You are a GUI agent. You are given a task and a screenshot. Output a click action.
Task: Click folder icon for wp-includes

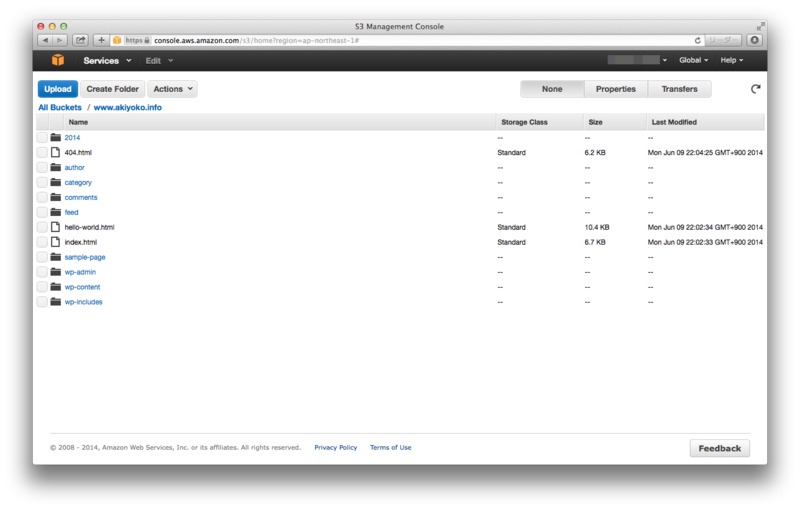(x=56, y=301)
